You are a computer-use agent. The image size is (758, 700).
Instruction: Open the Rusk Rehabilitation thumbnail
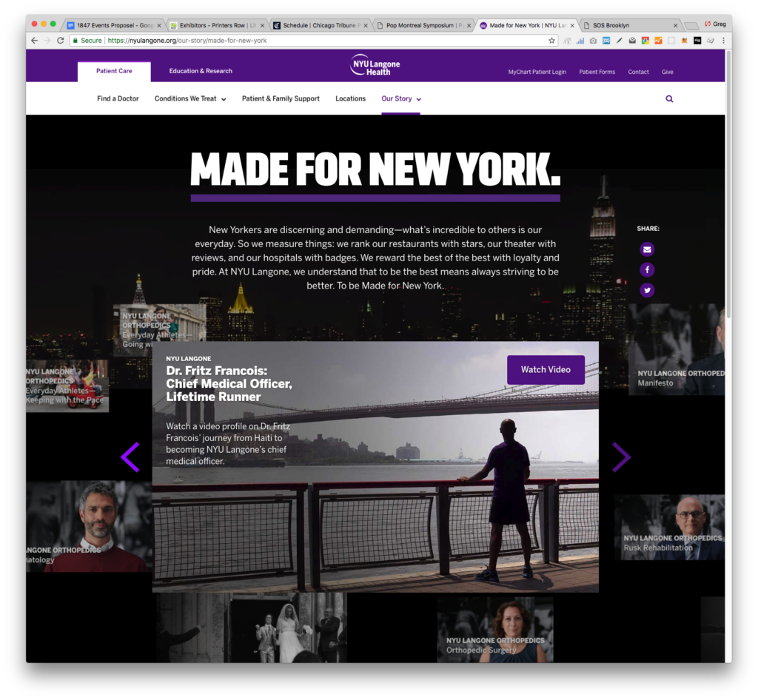pyautogui.click(x=669, y=527)
